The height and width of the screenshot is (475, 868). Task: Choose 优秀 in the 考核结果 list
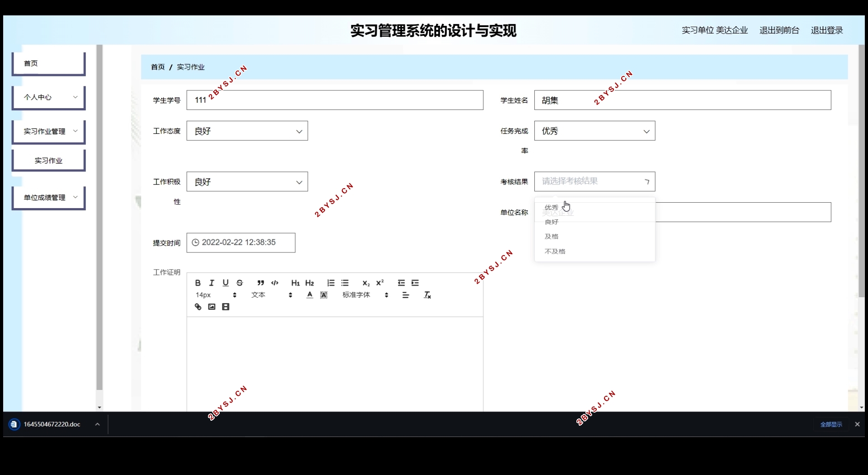(594, 208)
